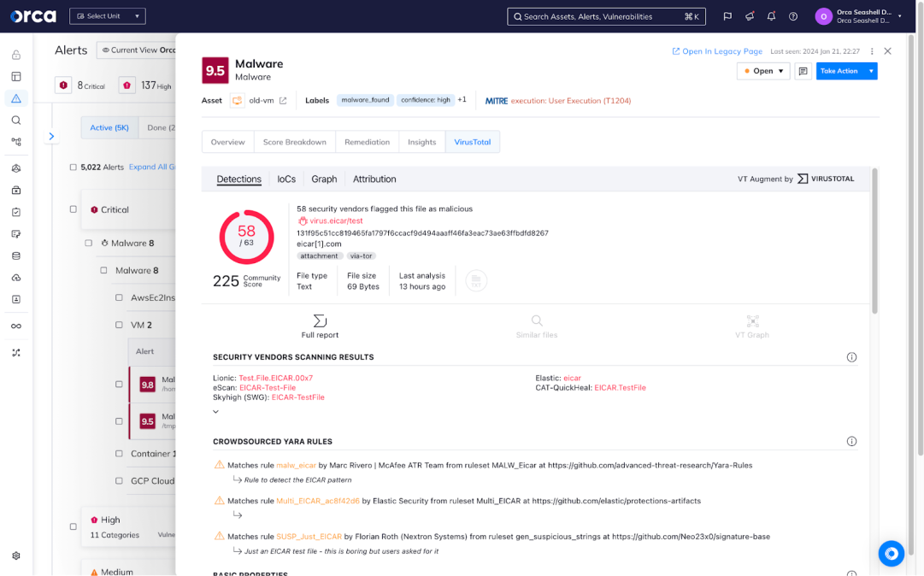This screenshot has height=576, width=924.
Task: Check the GCP Cloud row checkbox
Action: pyautogui.click(x=119, y=480)
